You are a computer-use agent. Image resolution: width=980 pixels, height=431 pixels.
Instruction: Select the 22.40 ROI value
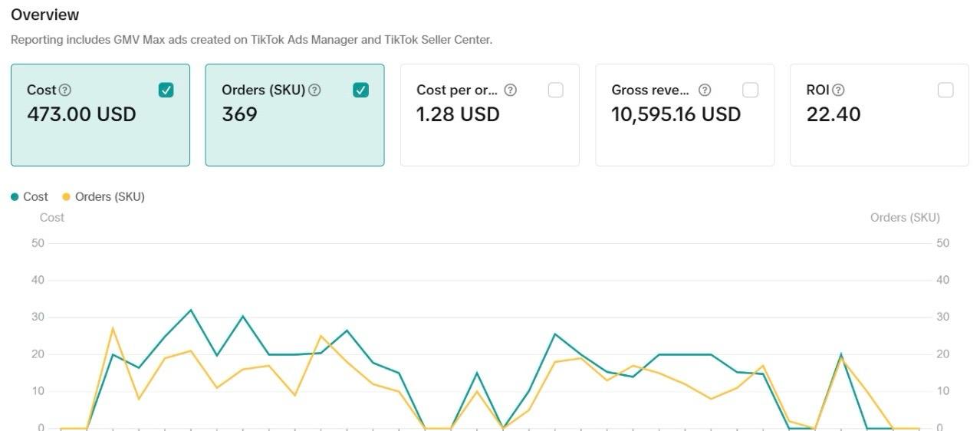tap(833, 114)
